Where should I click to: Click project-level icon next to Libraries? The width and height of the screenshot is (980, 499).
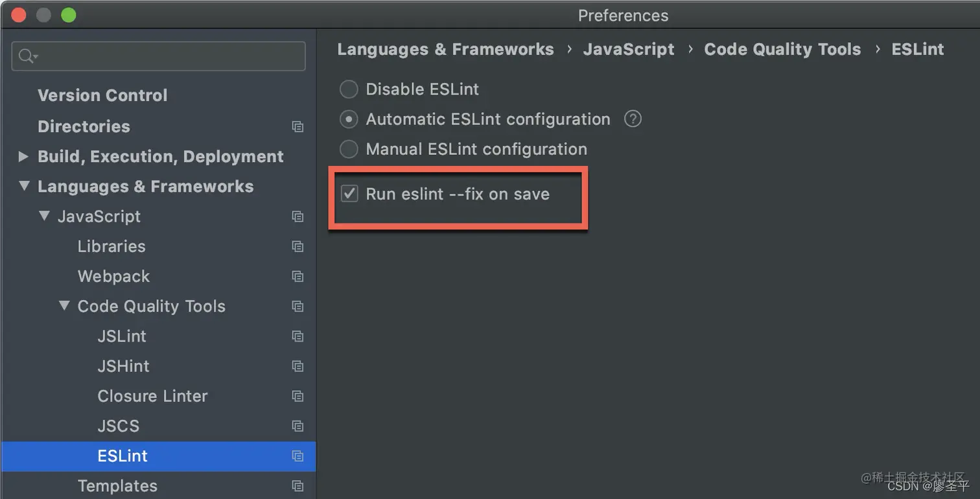coord(297,246)
